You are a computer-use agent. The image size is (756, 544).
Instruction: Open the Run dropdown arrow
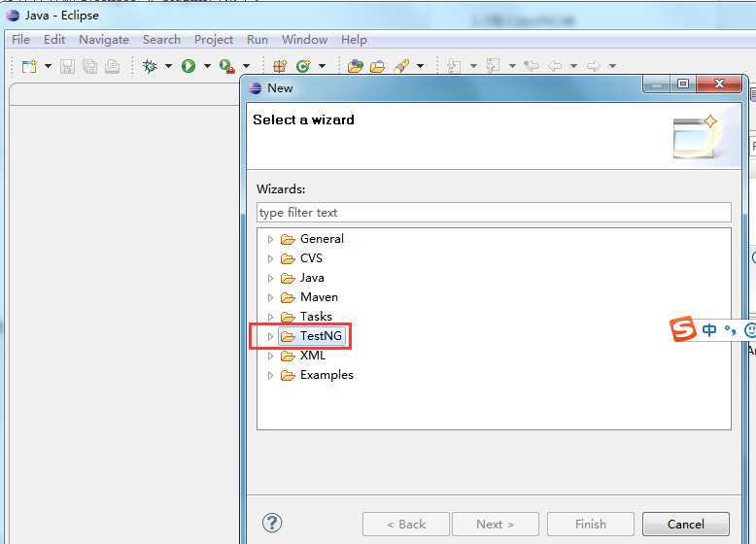[207, 66]
